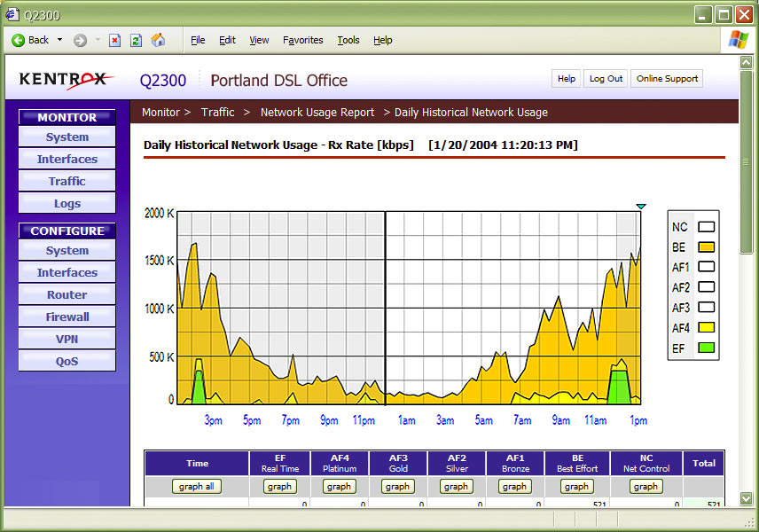Image resolution: width=759 pixels, height=532 pixels.
Task: Open Logs in the Monitor sidebar
Action: pos(67,203)
